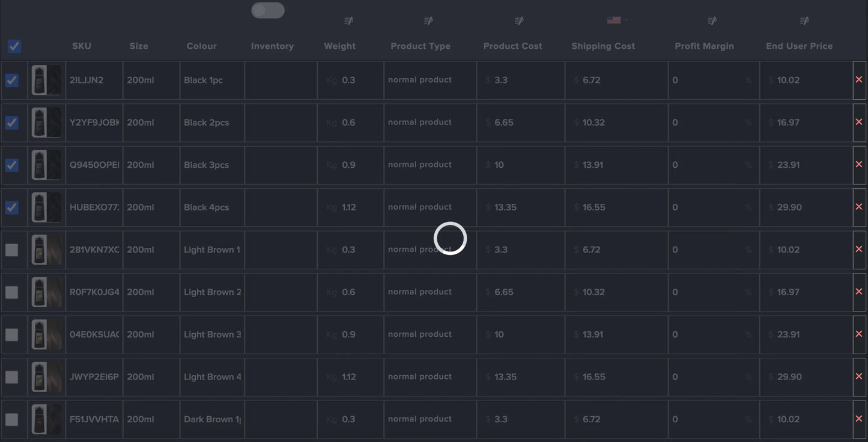Click the bulk edit icon above Product Cost

pos(519,21)
